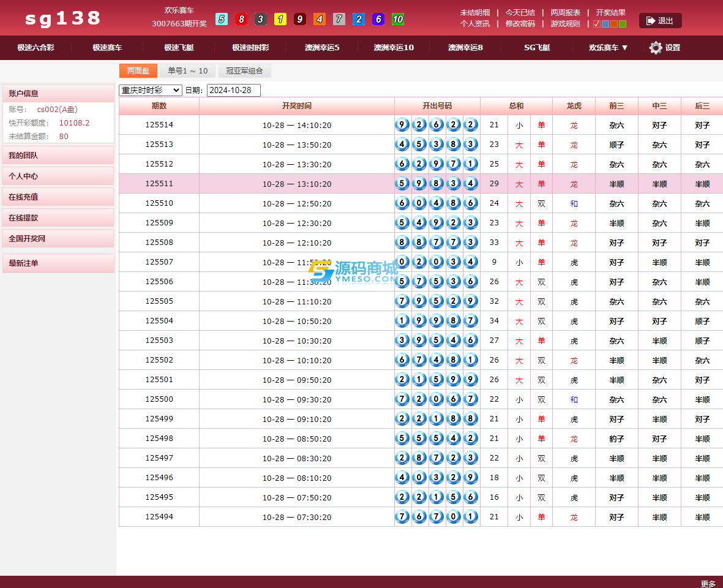Click purple number 6 race ball in header

[x=378, y=19]
